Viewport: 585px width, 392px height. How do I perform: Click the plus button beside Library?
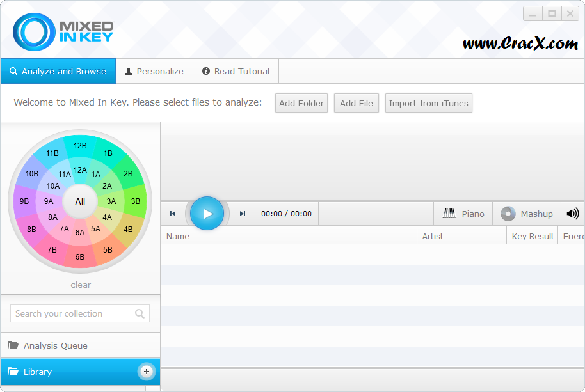click(147, 371)
